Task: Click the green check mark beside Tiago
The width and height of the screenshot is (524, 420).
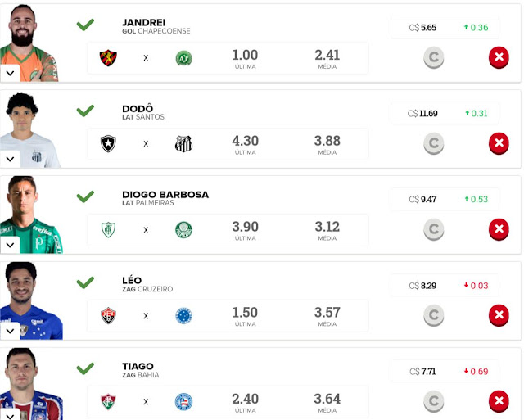Action: pyautogui.click(x=85, y=368)
